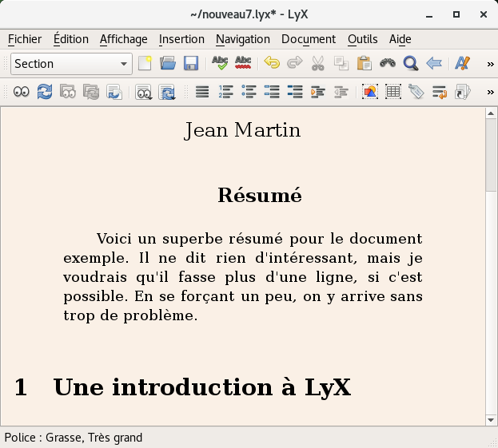The width and height of the screenshot is (498, 448).
Task: Open the Insertion menu
Action: 181,39
